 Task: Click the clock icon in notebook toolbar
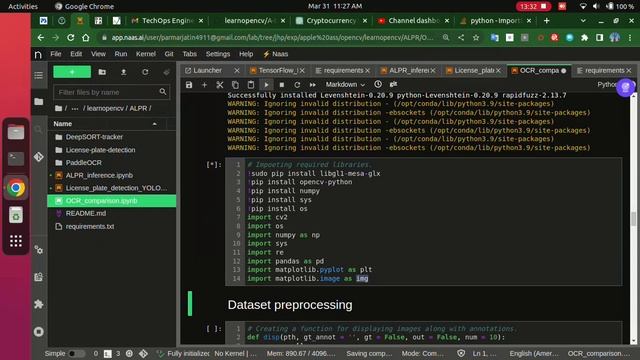[x=378, y=84]
